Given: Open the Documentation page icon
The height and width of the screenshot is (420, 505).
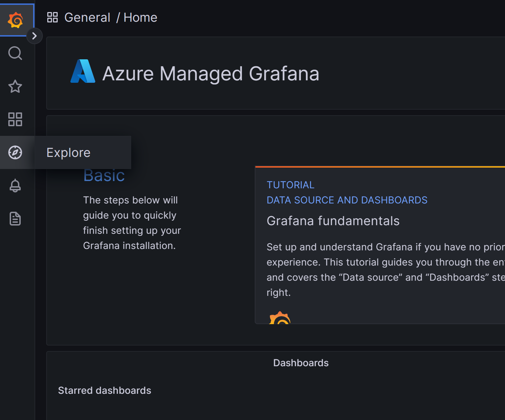Looking at the screenshot, I should click(x=15, y=219).
